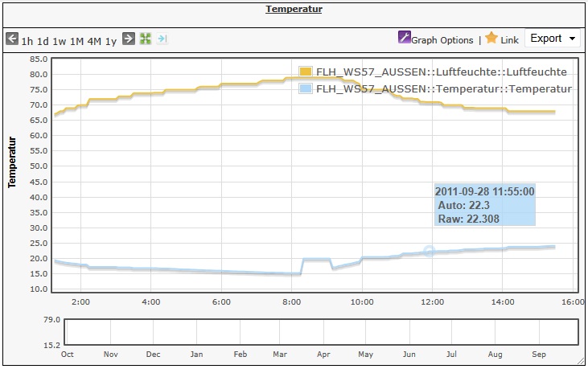Click the overview range selector strip
The image size is (588, 369).
click(321, 332)
